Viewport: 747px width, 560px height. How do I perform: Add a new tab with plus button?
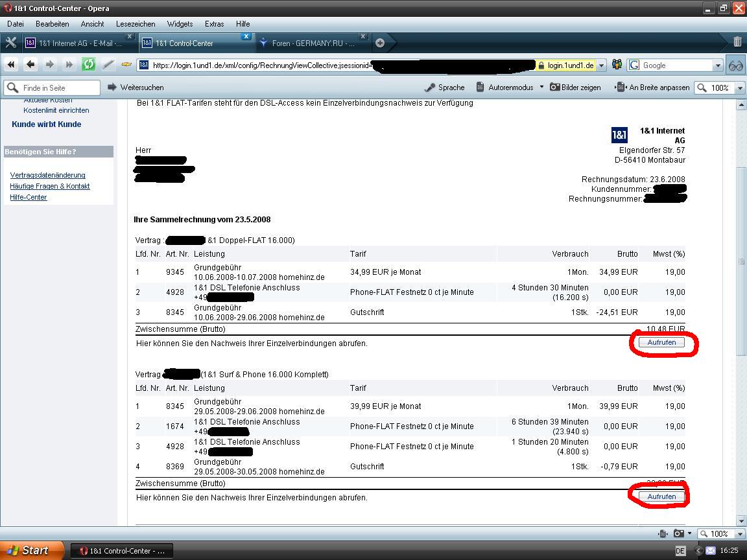(x=380, y=43)
